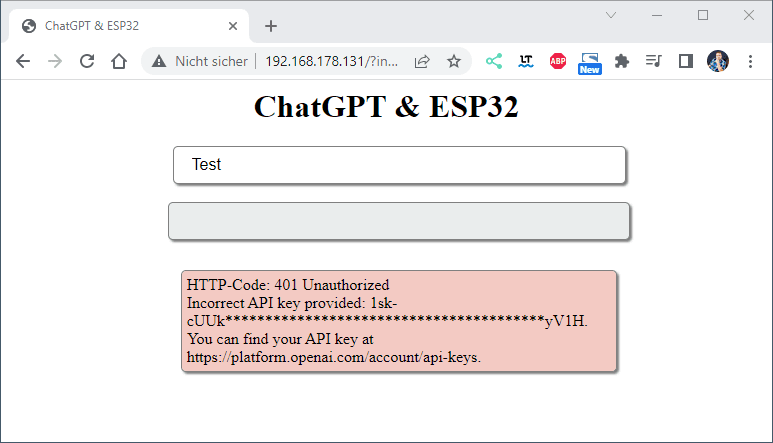
Task: Toggle the browser side panel
Action: [686, 61]
